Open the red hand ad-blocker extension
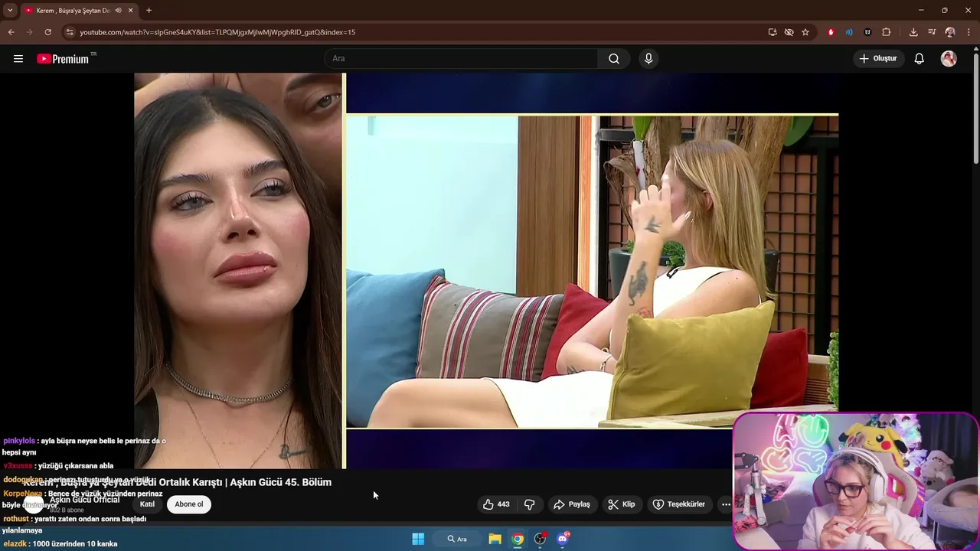 coord(831,32)
